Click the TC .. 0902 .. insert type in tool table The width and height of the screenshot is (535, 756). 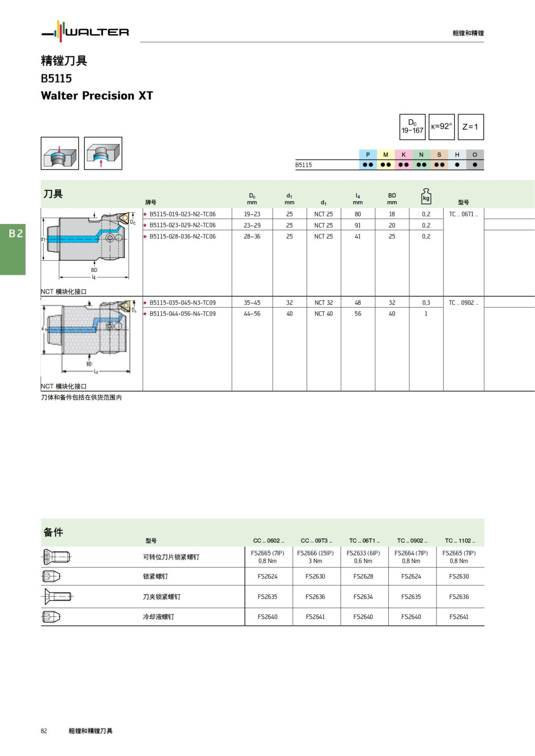click(464, 303)
